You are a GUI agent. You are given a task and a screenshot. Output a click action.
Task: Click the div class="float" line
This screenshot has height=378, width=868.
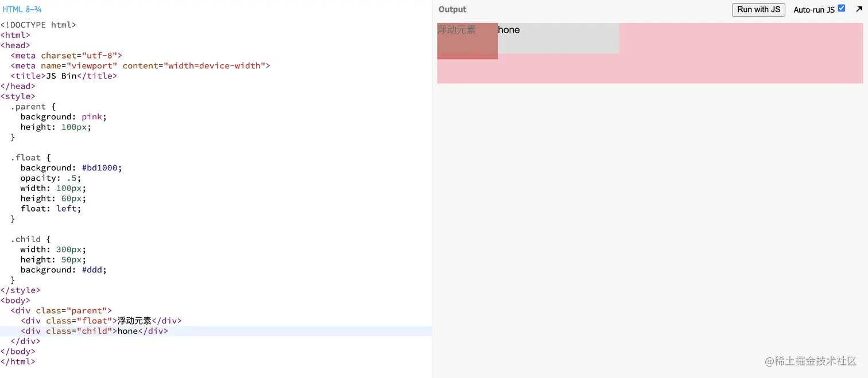101,321
